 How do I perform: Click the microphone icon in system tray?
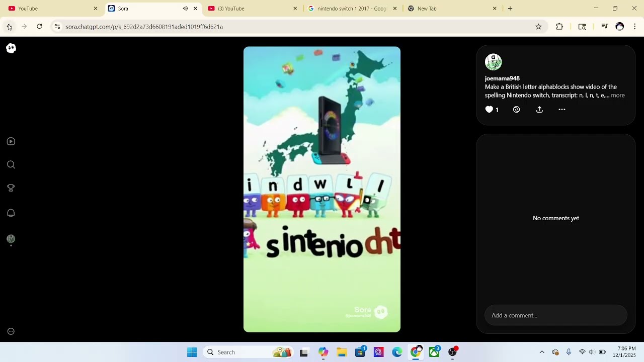[x=569, y=352]
